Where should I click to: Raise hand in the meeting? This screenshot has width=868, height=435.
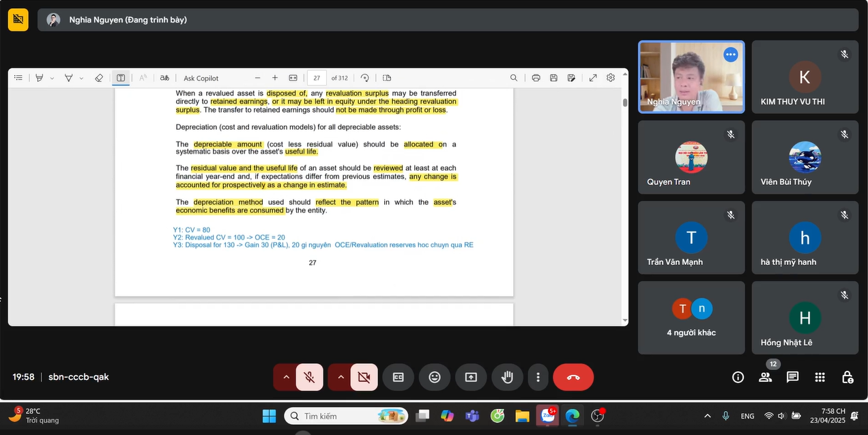point(507,377)
